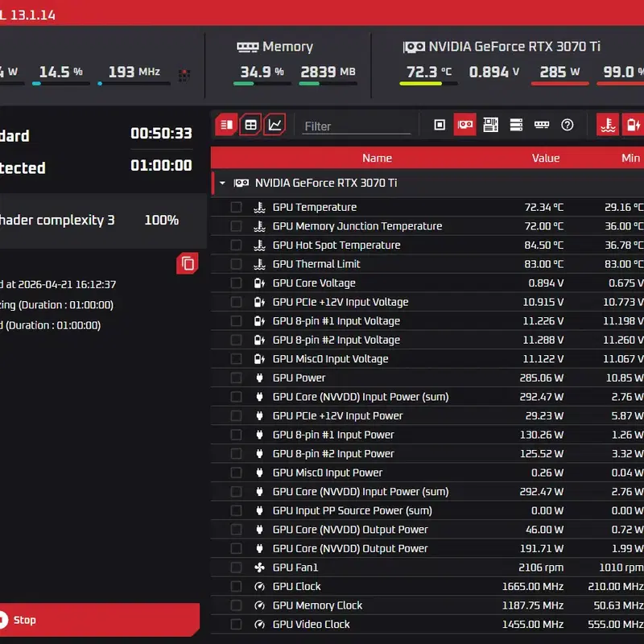The height and width of the screenshot is (644, 644).
Task: Click plug icon of GPU PCIe +12V Input Power
Action: click(259, 415)
